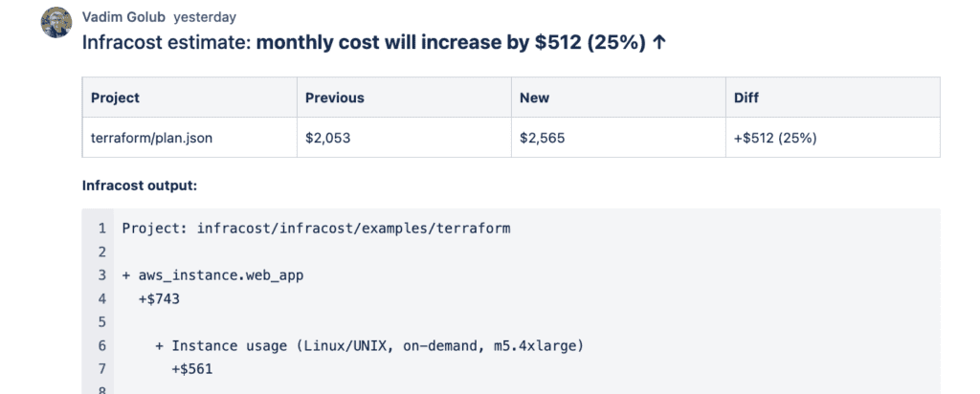Click the 'Infracost output:' label
Image resolution: width=980 pixels, height=394 pixels.
pyautogui.click(x=140, y=186)
